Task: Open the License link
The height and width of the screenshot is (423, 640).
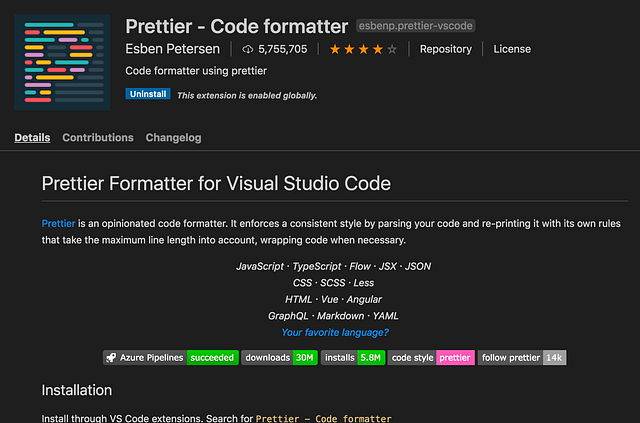Action: (512, 49)
